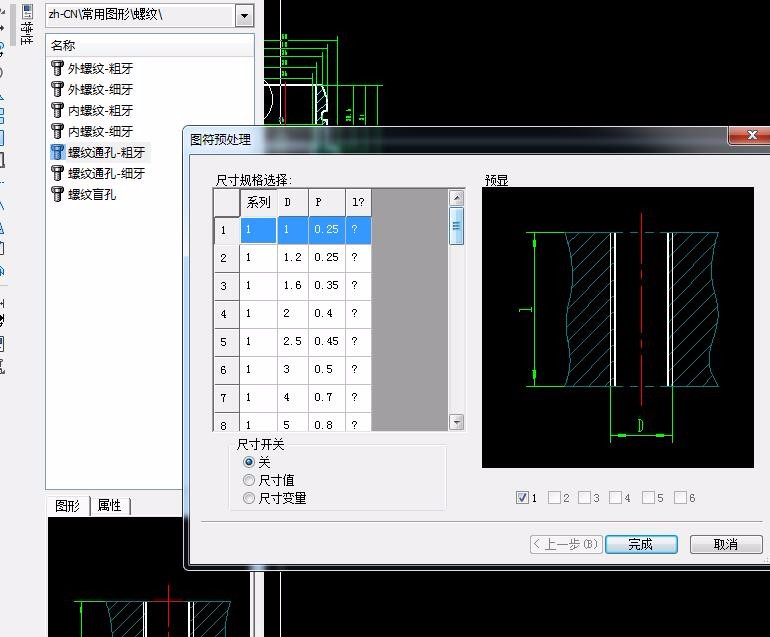Open the library path dropdown arrow
The image size is (770, 637).
click(245, 16)
